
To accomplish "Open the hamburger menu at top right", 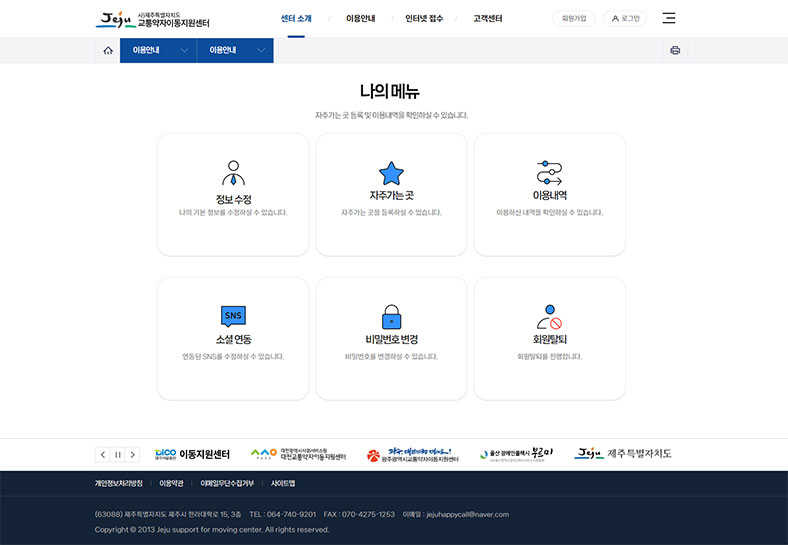I will coord(669,18).
